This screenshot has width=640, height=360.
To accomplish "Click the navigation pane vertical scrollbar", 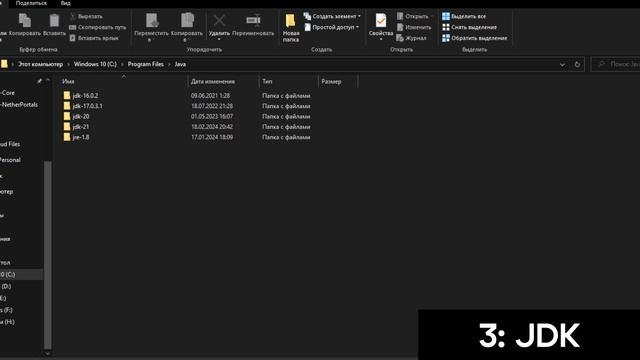I will click(x=47, y=255).
